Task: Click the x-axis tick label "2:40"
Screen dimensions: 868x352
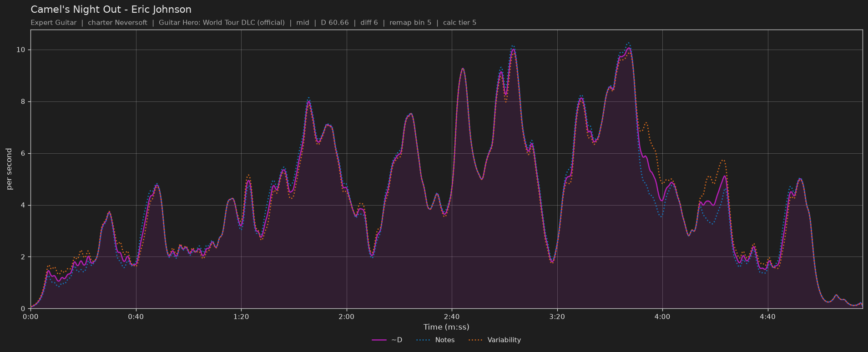Action: [452, 317]
